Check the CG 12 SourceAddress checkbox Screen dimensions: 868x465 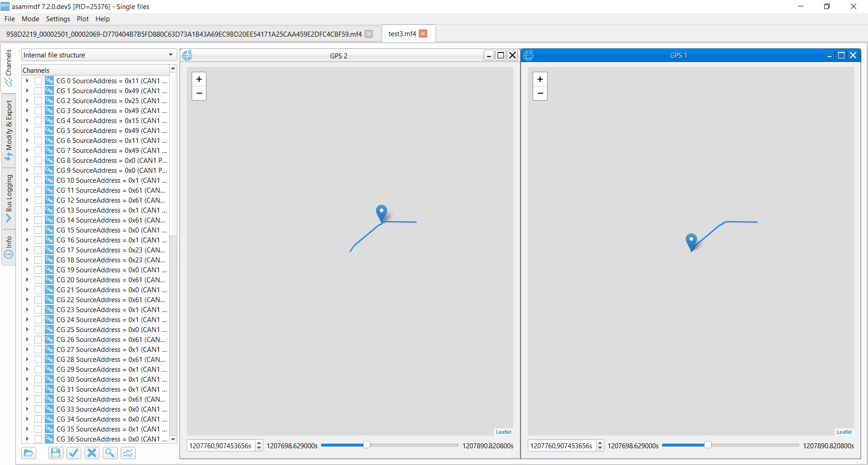[x=38, y=200]
